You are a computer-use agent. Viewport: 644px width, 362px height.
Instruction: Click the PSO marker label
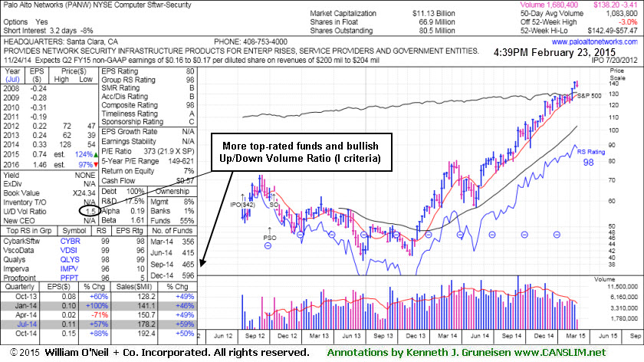[x=270, y=238]
